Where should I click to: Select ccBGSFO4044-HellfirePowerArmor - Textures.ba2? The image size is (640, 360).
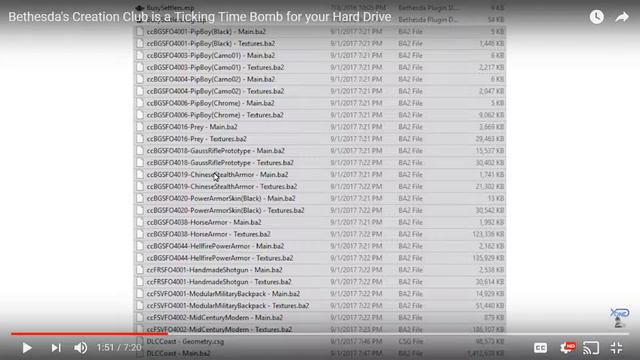pyautogui.click(x=220, y=258)
